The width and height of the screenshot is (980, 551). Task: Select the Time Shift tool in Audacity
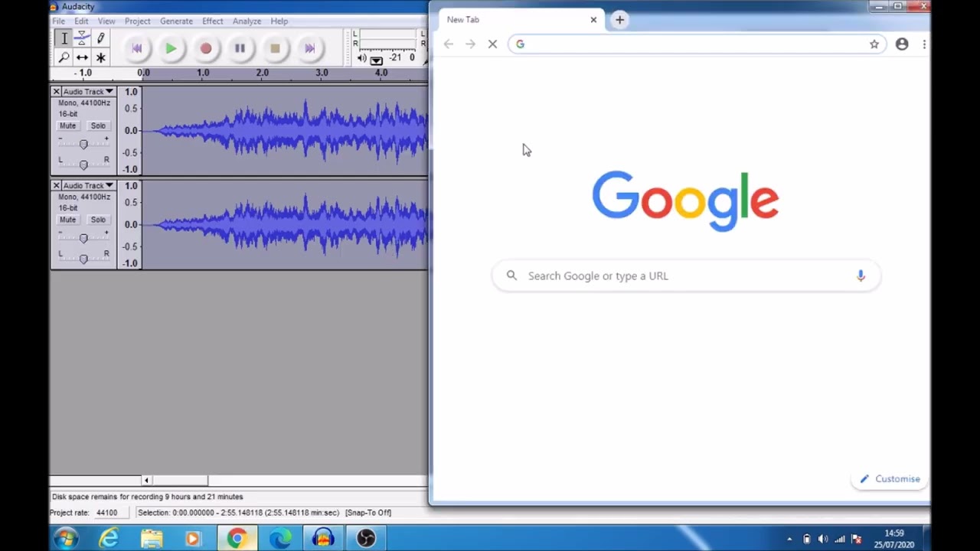pos(82,57)
